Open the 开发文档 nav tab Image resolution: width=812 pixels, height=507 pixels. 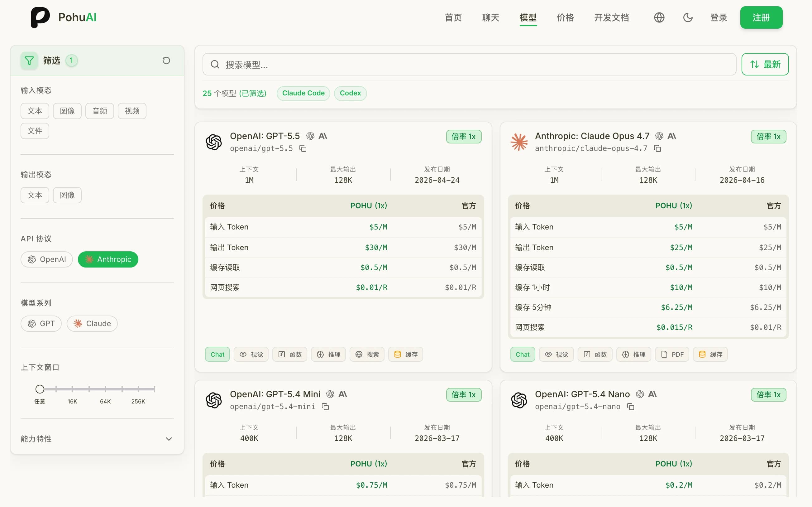tap(611, 17)
